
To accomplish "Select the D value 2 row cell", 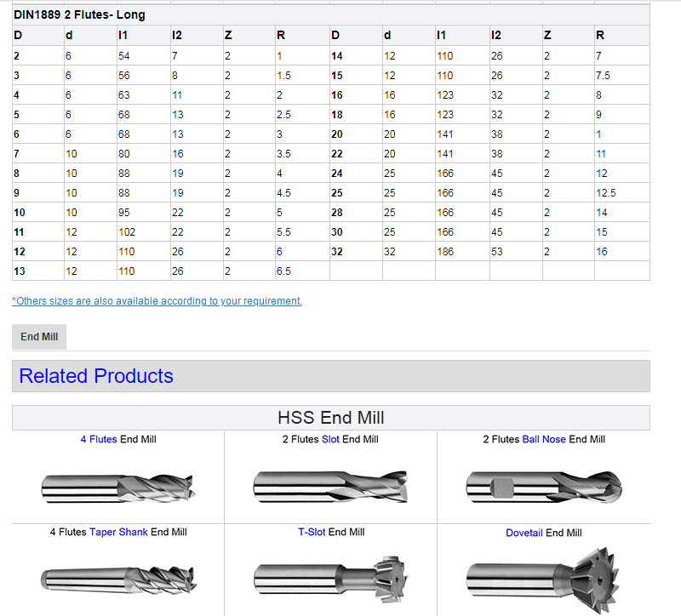I will pos(38,55).
